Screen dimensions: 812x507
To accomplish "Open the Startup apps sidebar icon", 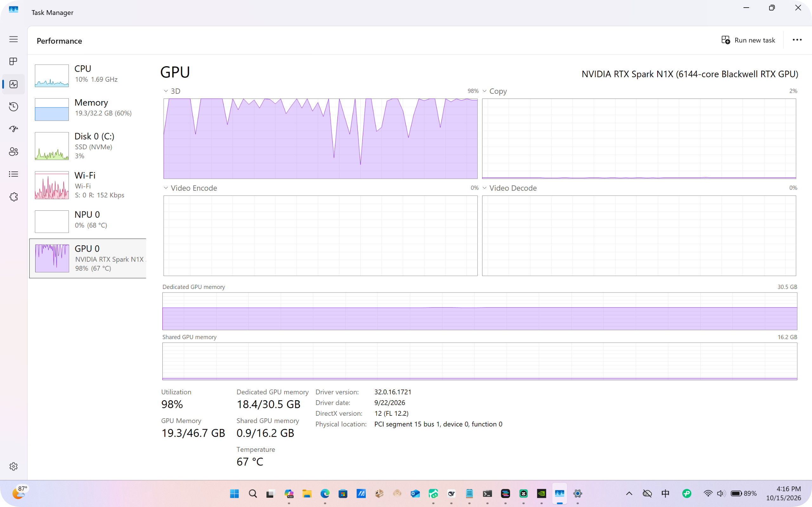I will [x=13, y=129].
